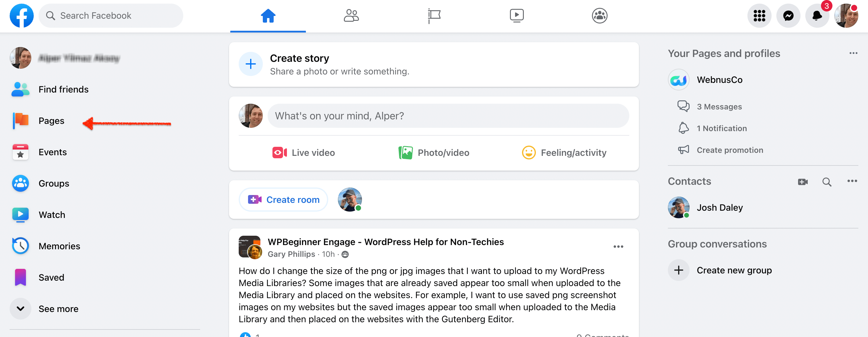Open the Pages flag tab
The width and height of the screenshot is (868, 337).
pos(434,15)
